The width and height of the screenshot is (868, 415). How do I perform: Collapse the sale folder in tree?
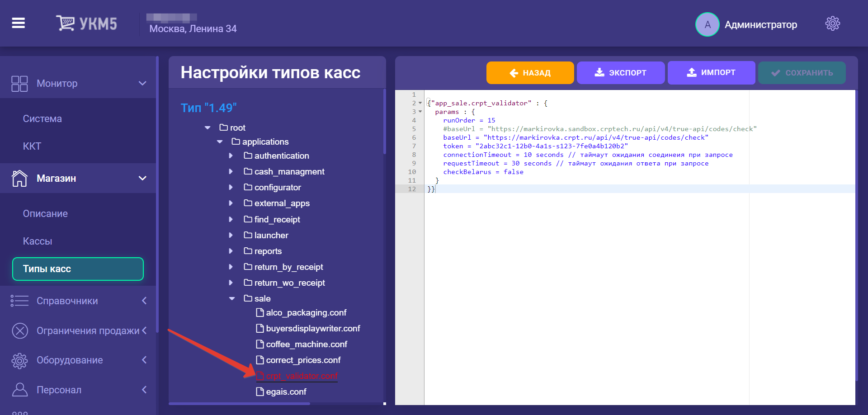(232, 299)
